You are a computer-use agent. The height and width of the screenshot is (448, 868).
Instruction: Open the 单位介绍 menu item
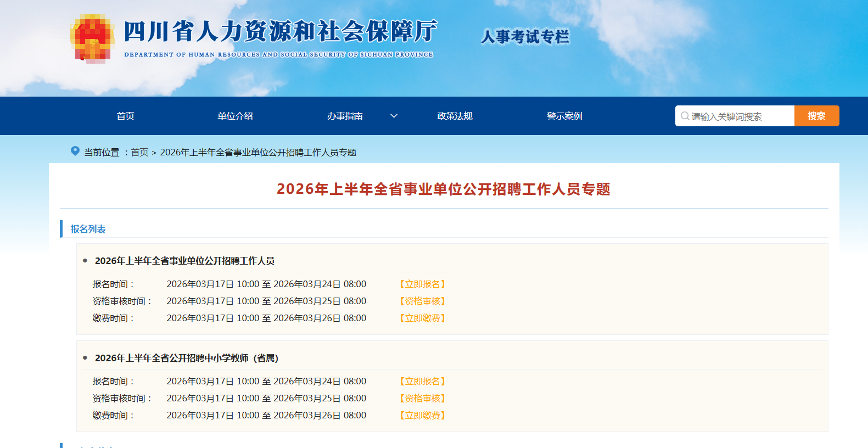tap(235, 116)
